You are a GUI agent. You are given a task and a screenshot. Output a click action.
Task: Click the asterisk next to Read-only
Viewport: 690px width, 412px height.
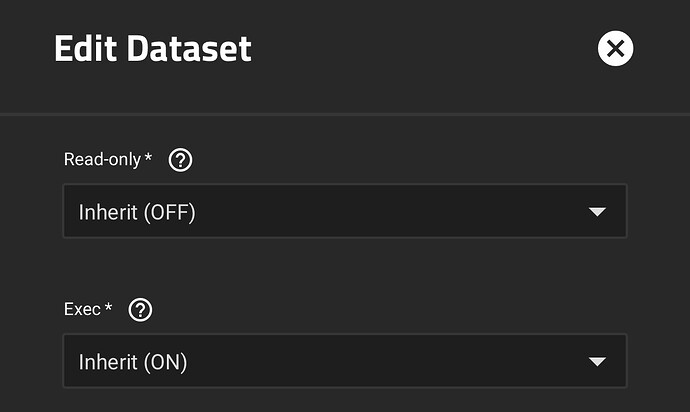click(x=148, y=157)
